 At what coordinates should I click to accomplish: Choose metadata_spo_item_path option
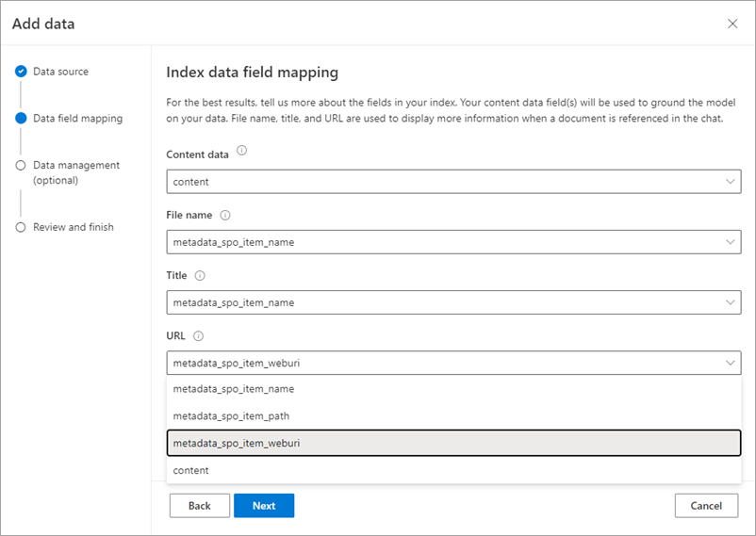coord(231,415)
